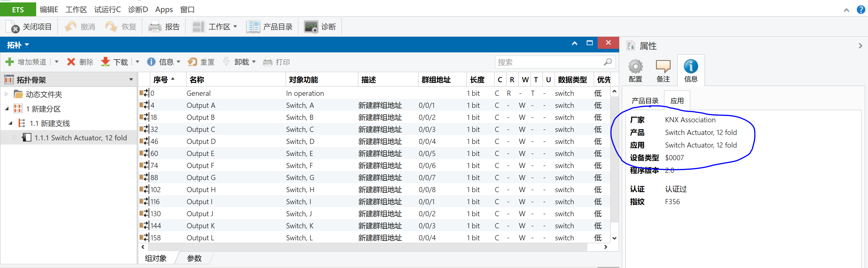Image resolution: width=868 pixels, height=268 pixels.
Task: Switch to the Parameters tab at bottom
Action: tap(194, 258)
